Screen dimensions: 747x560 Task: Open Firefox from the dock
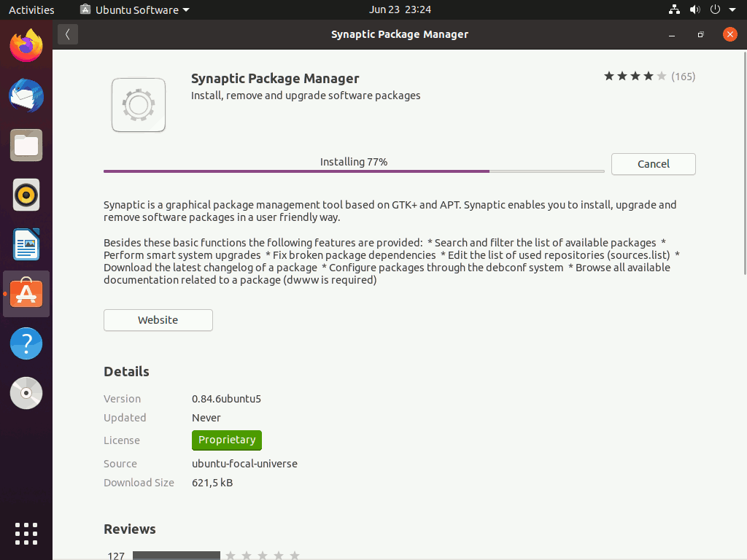coord(26,46)
